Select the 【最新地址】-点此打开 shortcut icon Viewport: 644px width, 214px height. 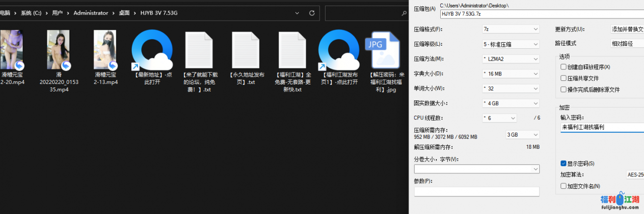(151, 50)
